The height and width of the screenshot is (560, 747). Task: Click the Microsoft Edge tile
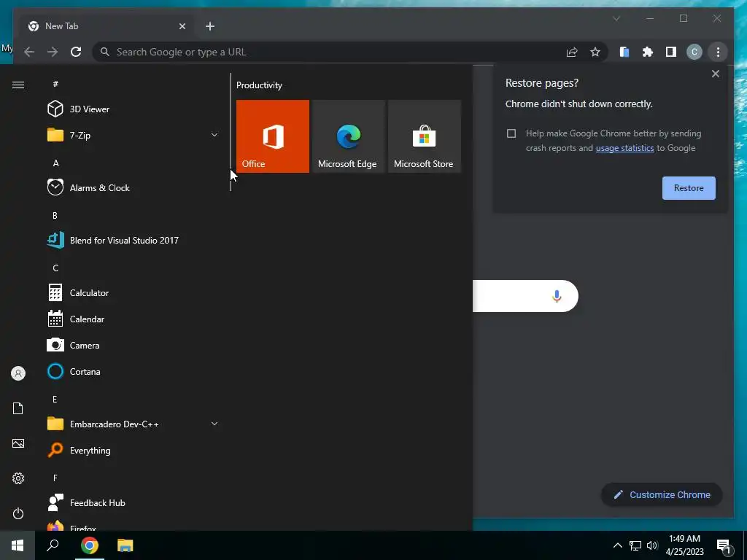pos(348,136)
